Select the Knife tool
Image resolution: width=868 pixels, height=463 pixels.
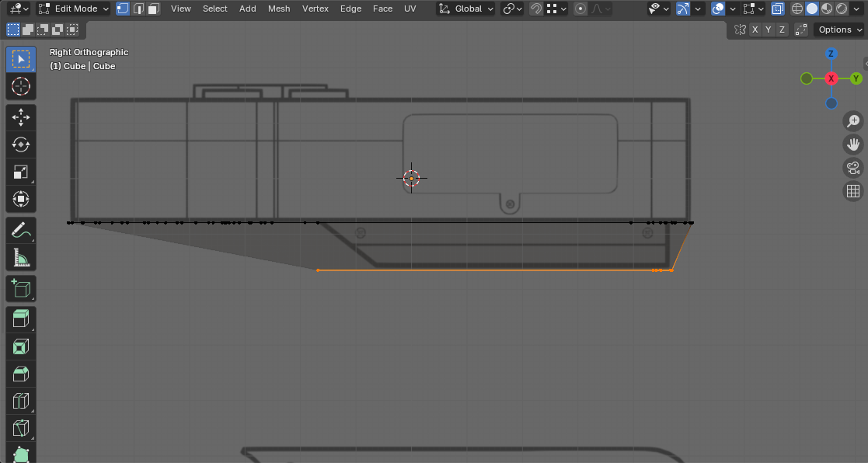pos(20,428)
